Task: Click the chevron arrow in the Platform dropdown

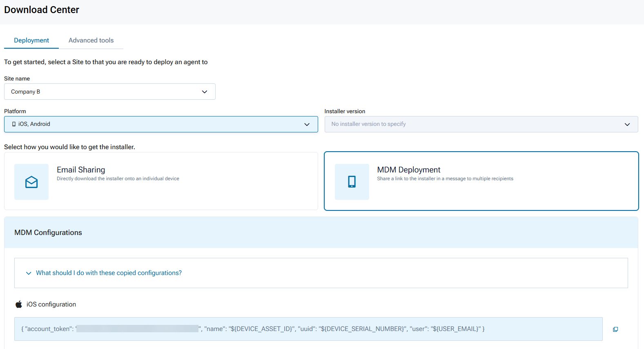Action: pyautogui.click(x=307, y=124)
